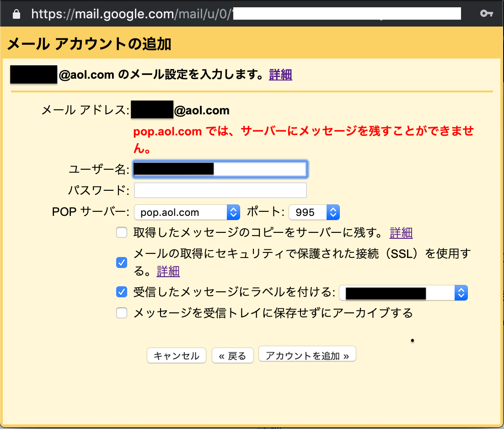Open 詳細 link for SSL connection option

(x=168, y=271)
